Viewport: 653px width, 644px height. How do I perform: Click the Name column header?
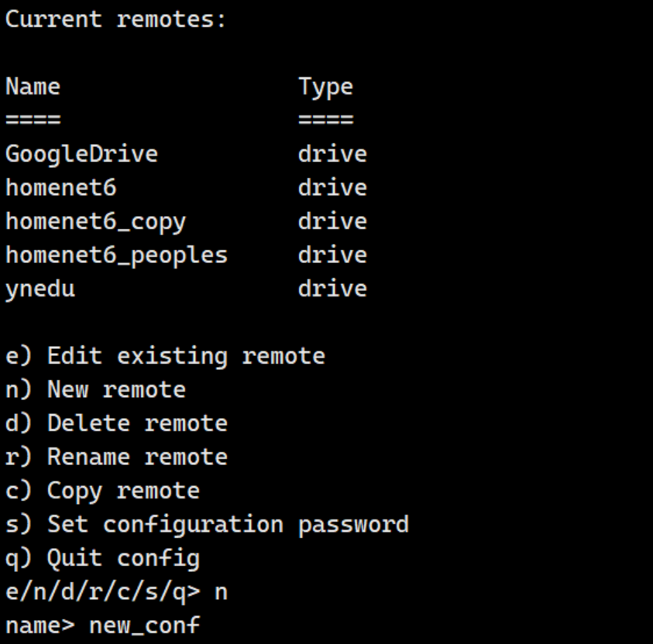33,87
